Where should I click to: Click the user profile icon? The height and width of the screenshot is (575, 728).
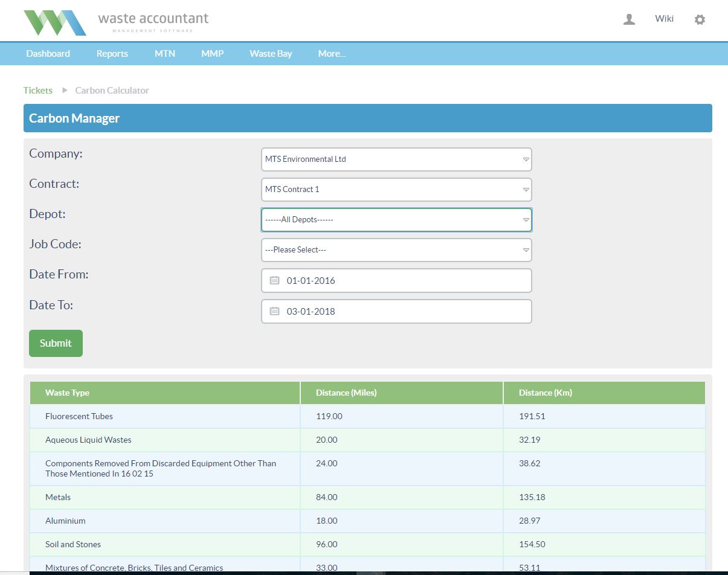[x=629, y=19]
